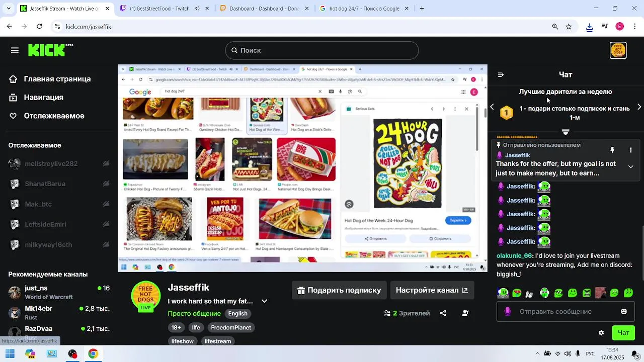
Task: Click the Подарить подписку button
Action: (339, 290)
